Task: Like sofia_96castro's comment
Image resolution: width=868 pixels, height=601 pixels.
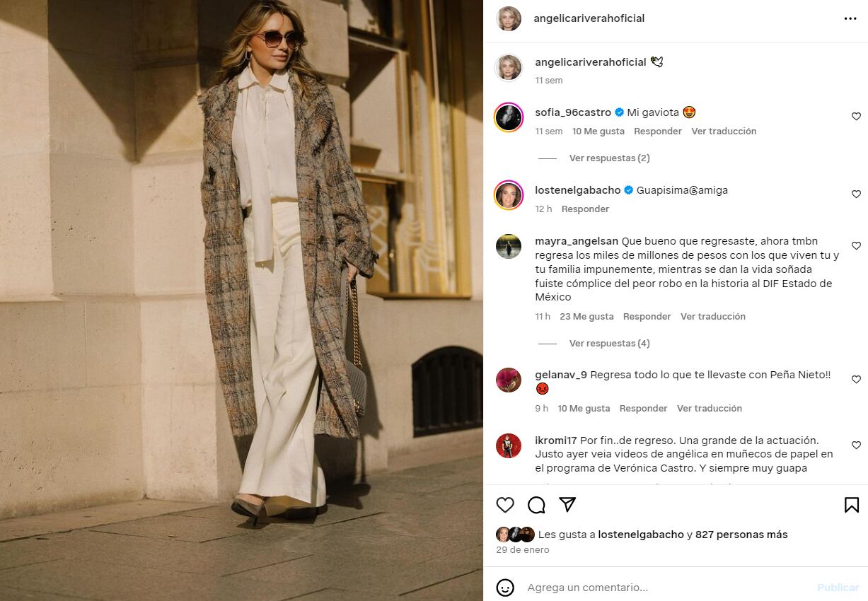Action: coord(856,117)
